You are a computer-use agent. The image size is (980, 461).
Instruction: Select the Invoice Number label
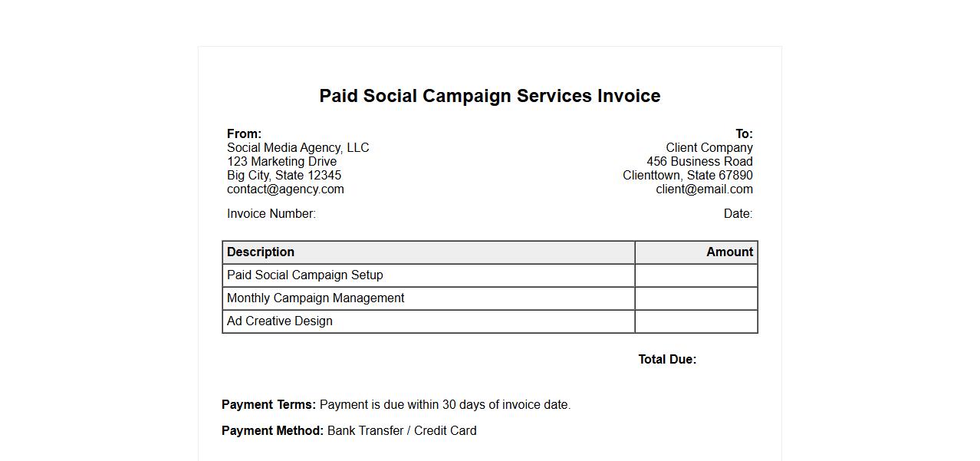tap(271, 214)
